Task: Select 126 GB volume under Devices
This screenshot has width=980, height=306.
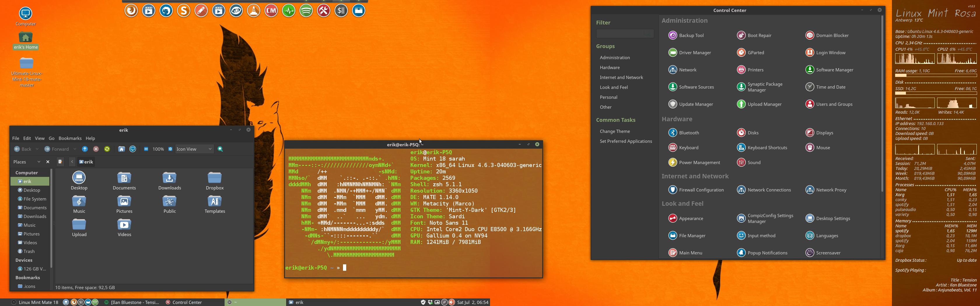Action: pos(32,269)
